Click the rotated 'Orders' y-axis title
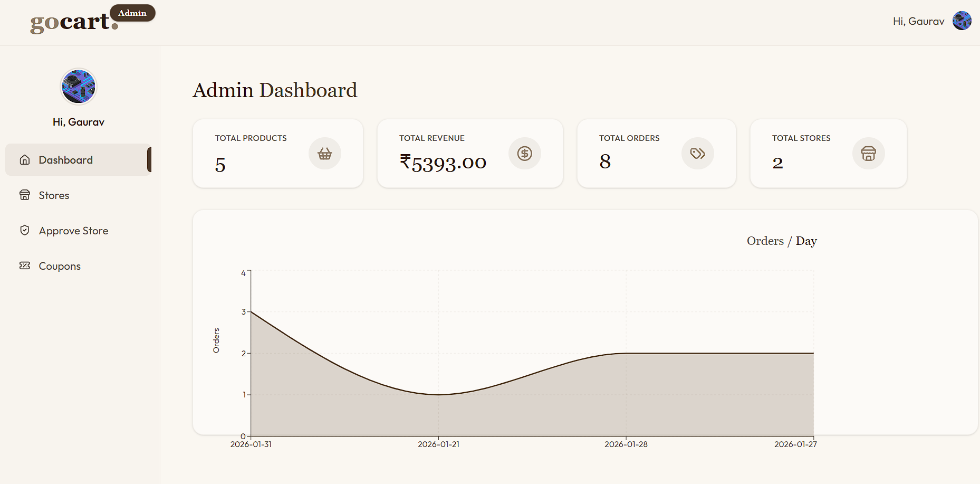 (216, 340)
